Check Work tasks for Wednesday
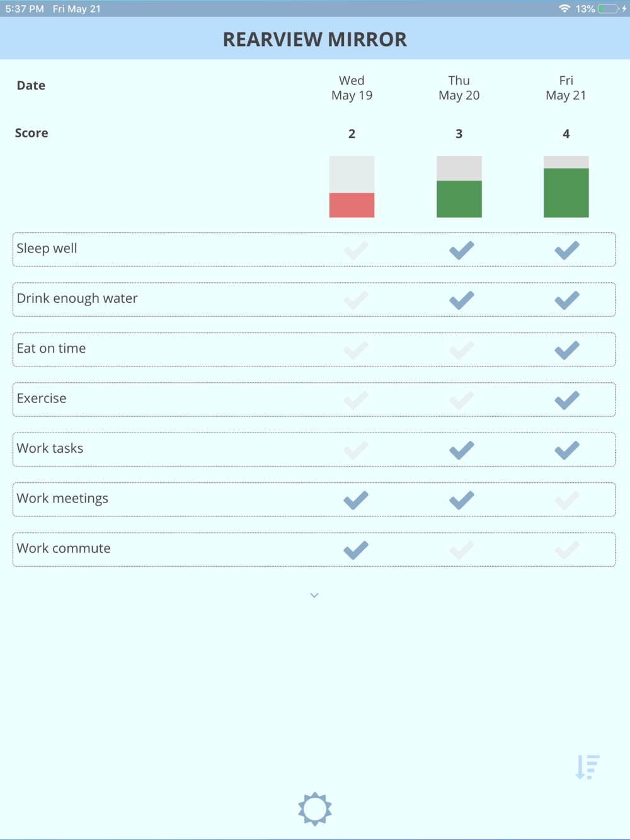Image resolution: width=630 pixels, height=840 pixels. (356, 450)
